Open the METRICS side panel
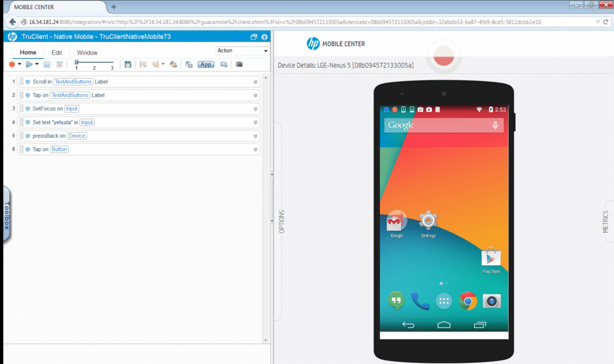614x364 pixels. pyautogui.click(x=606, y=222)
